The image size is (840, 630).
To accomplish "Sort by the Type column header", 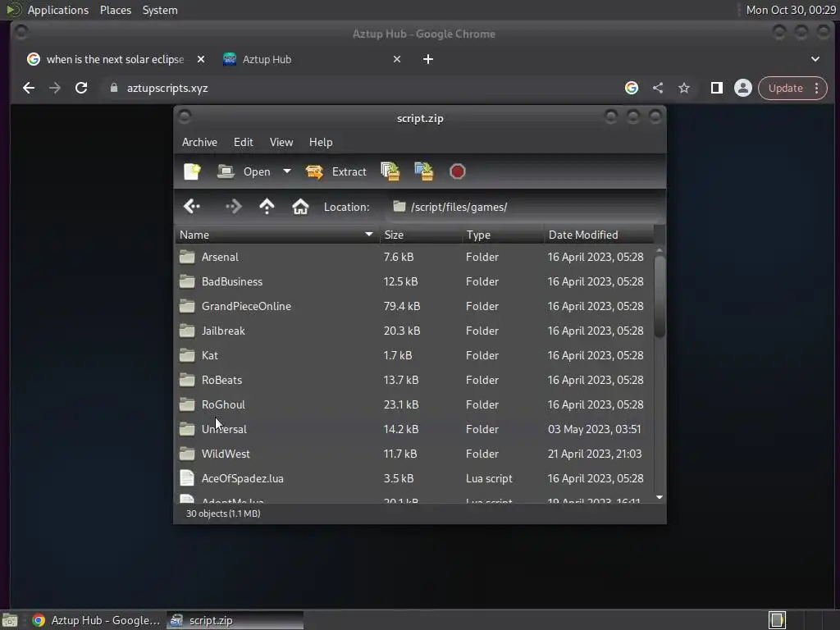I will coord(503,235).
